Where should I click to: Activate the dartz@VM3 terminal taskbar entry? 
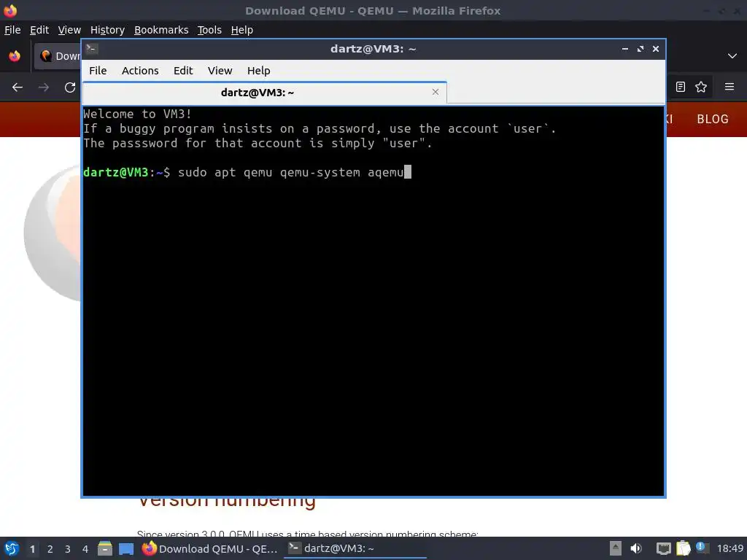pos(355,548)
